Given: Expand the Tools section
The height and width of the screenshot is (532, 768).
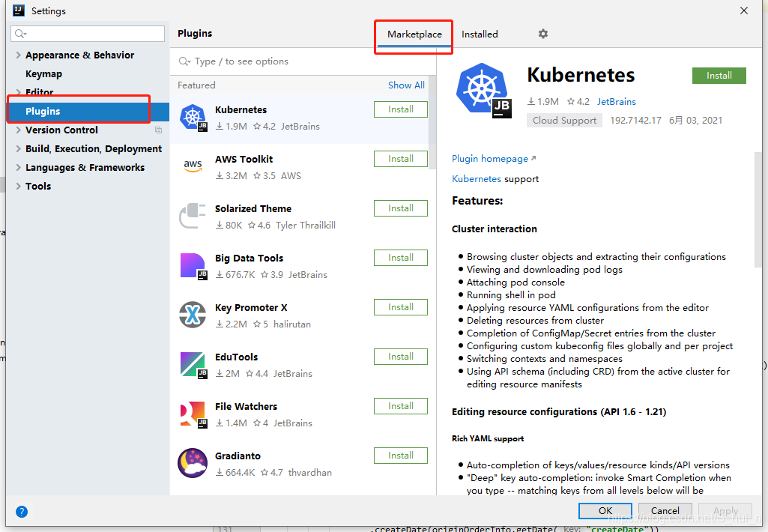Looking at the screenshot, I should [x=18, y=186].
